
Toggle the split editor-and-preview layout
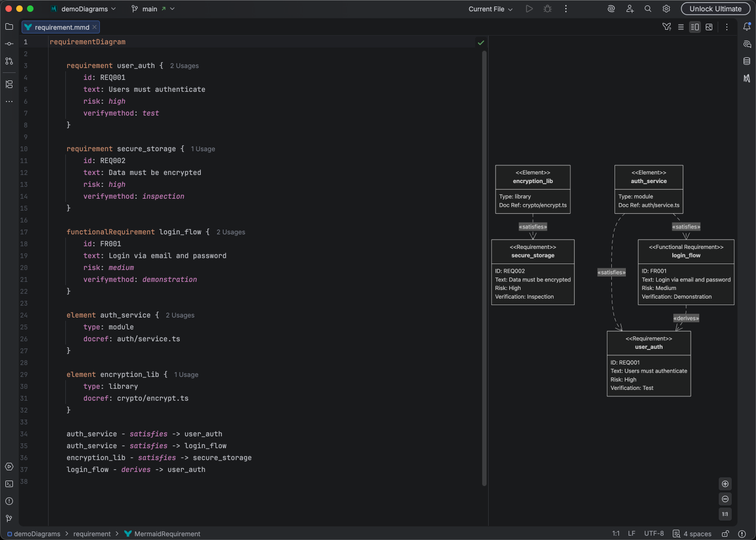[x=695, y=26]
